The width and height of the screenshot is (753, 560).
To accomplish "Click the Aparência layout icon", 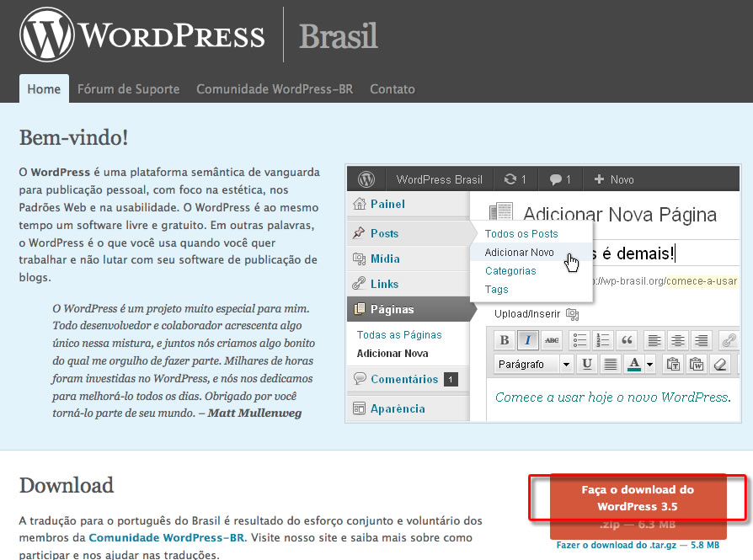I will coord(359,408).
